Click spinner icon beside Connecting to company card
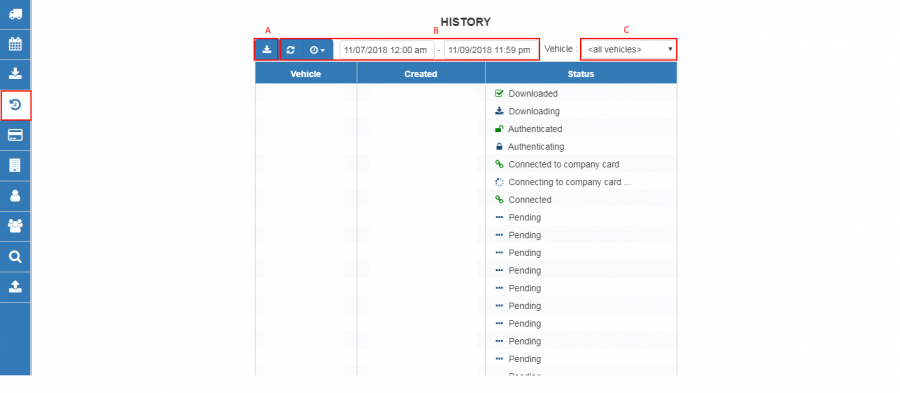 tap(499, 182)
